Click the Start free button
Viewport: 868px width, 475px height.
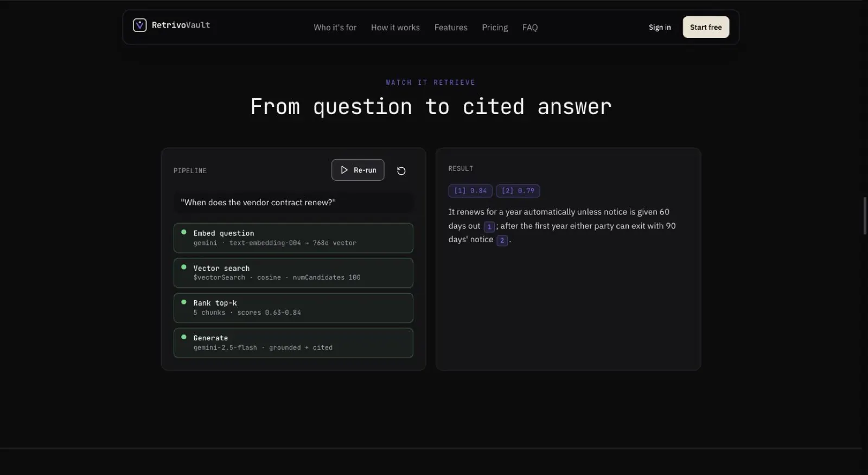point(706,27)
